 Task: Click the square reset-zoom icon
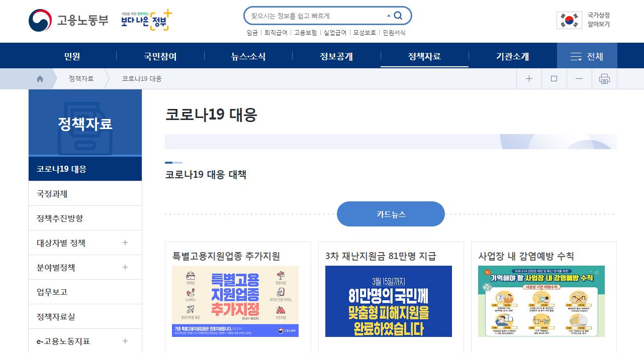554,79
